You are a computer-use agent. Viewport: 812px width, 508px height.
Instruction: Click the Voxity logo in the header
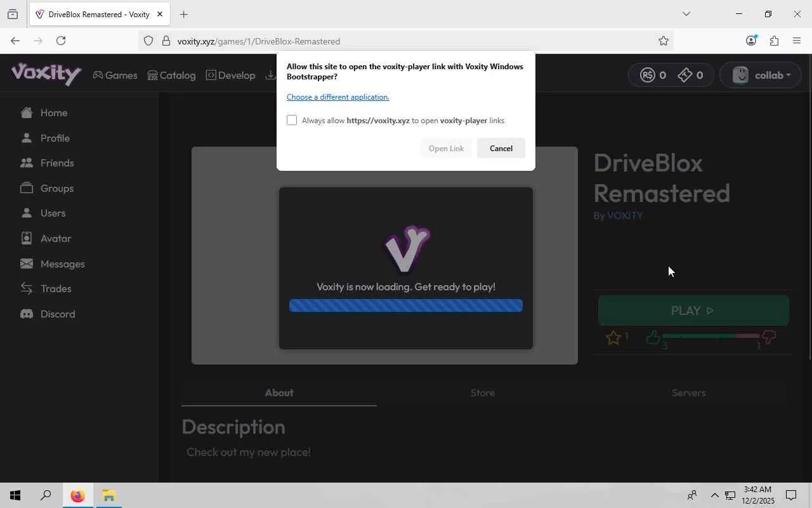coord(46,74)
